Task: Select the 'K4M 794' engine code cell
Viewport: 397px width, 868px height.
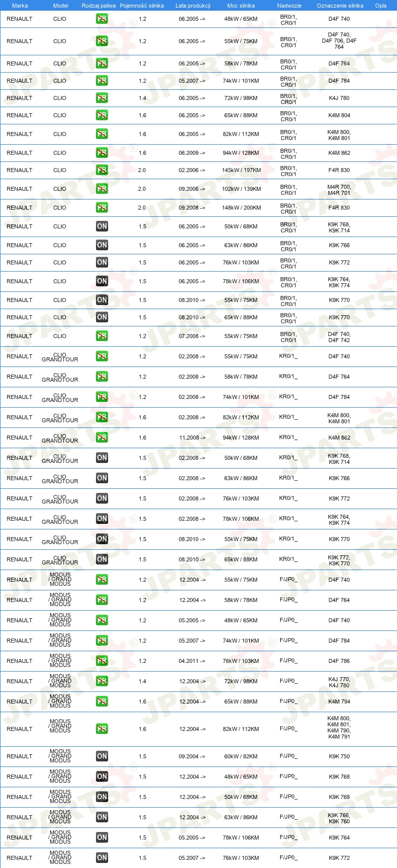Action: (x=339, y=702)
